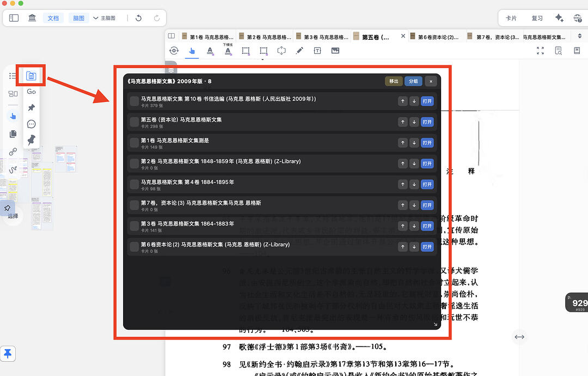Screen dimensions: 588x376
Task: Choose the hand pointer tool in document toolbar
Action: [192, 51]
